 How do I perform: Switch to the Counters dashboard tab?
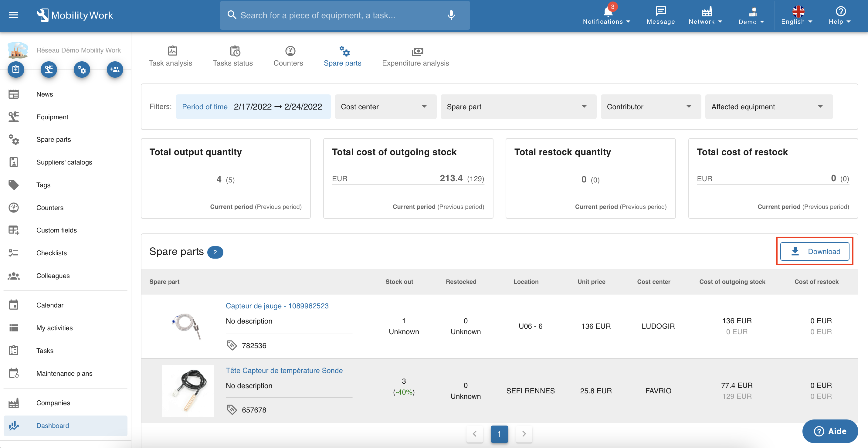click(288, 56)
